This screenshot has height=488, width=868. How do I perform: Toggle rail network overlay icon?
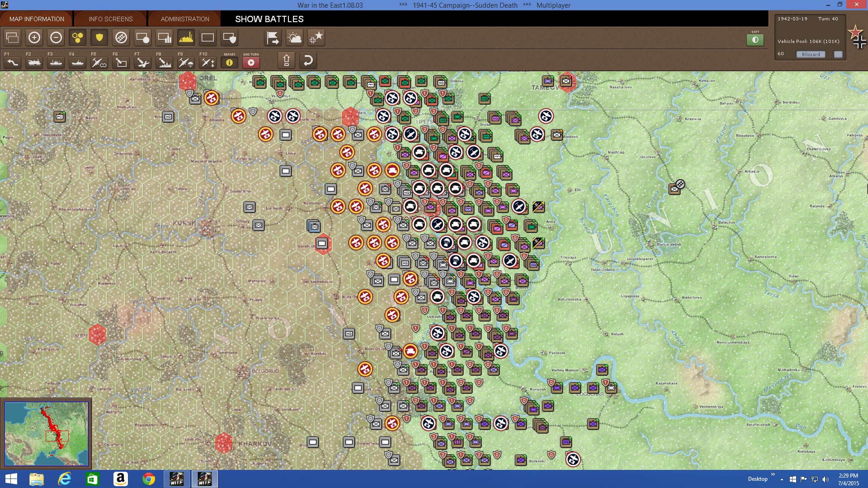[x=121, y=38]
